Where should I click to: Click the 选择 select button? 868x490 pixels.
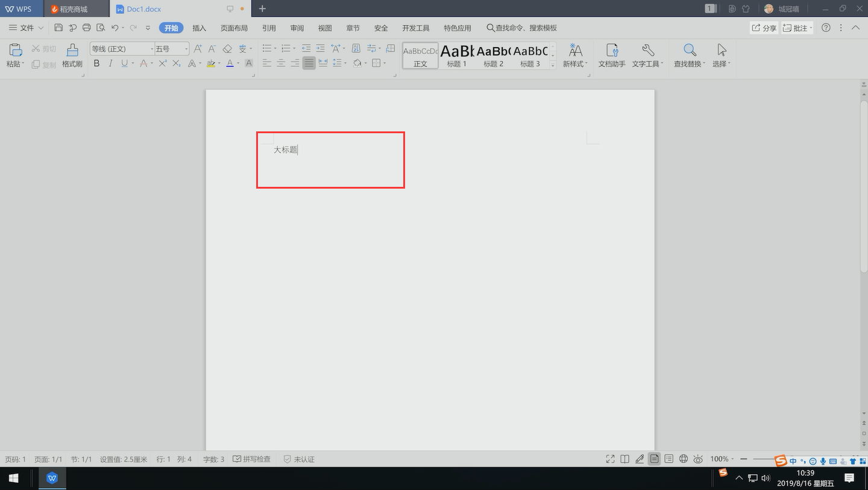[x=722, y=55]
